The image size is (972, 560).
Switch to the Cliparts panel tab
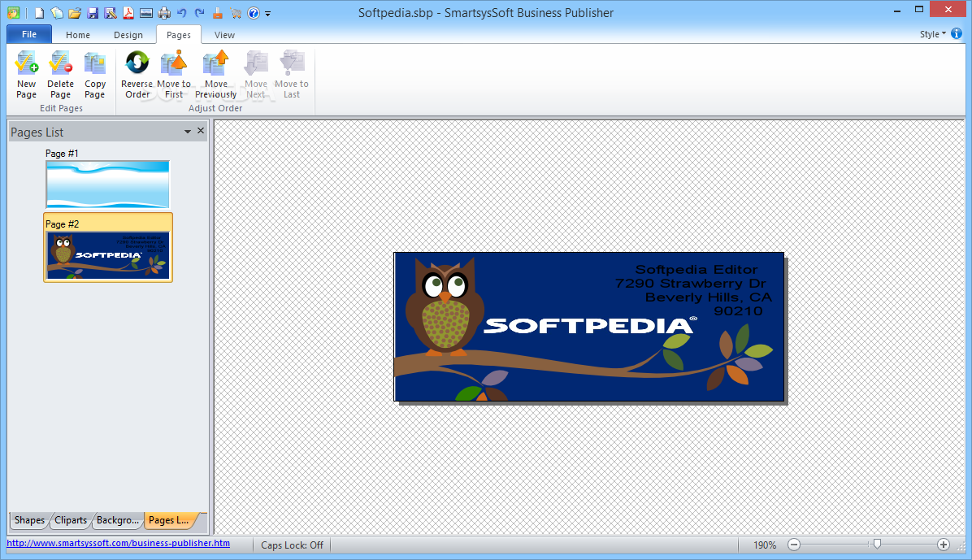click(x=71, y=519)
